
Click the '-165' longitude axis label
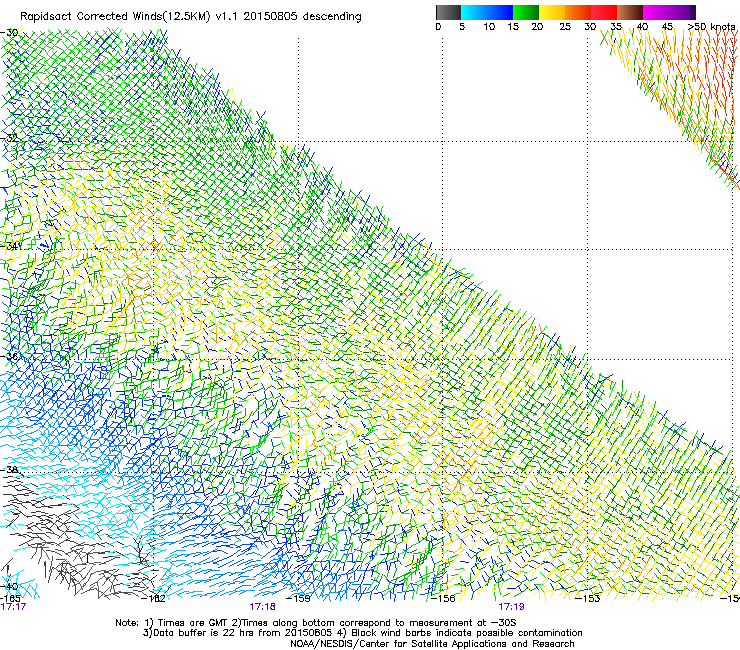pyautogui.click(x=10, y=599)
